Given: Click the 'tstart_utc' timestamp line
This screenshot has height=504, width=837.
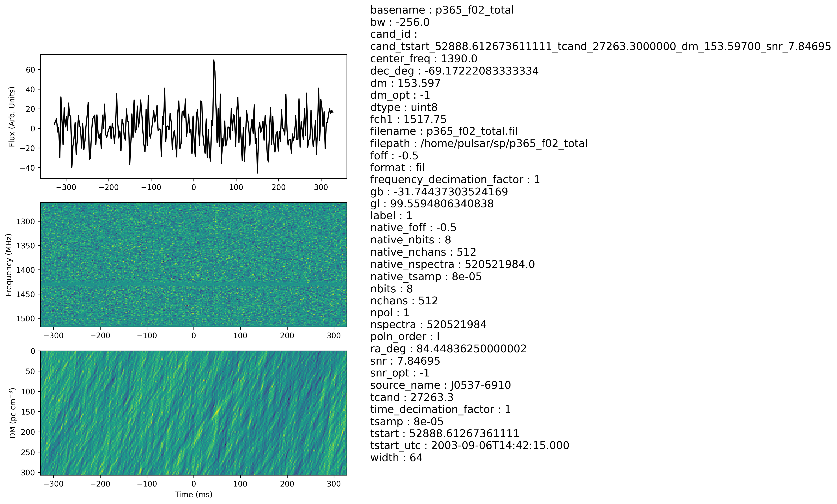Looking at the screenshot, I should click(470, 446).
